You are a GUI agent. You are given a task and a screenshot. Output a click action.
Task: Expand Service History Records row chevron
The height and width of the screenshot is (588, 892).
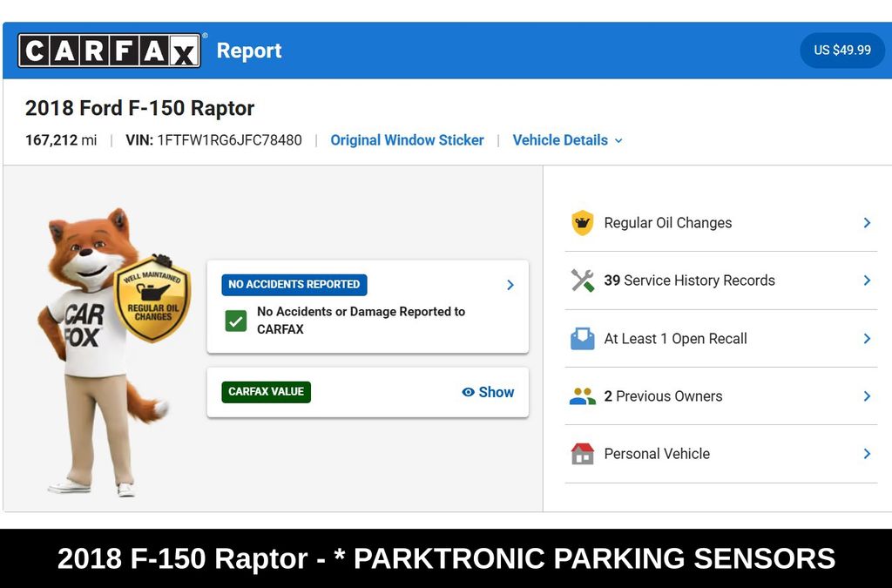pyautogui.click(x=867, y=280)
